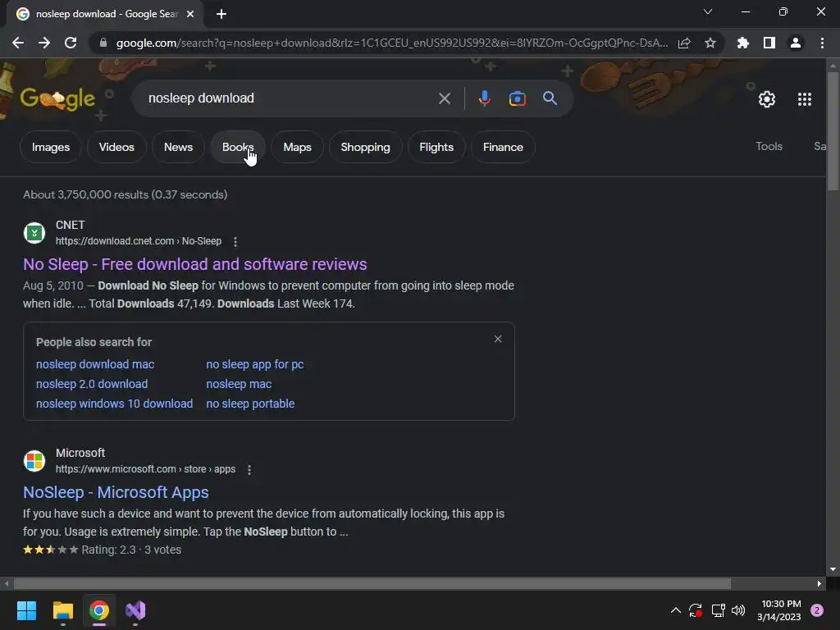Open Visual Studio from taskbar
This screenshot has height=630, width=840.
(135, 610)
